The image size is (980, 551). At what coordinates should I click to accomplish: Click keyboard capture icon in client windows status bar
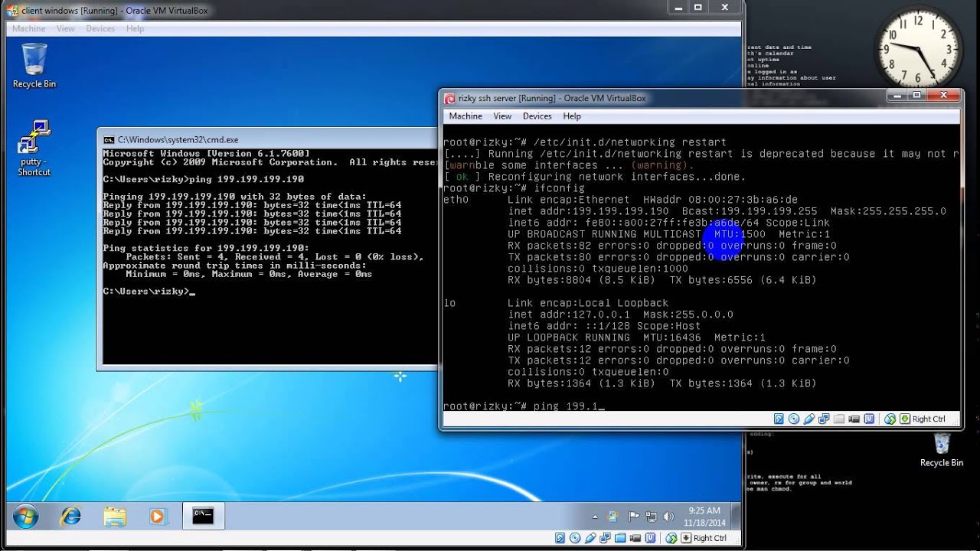point(686,538)
